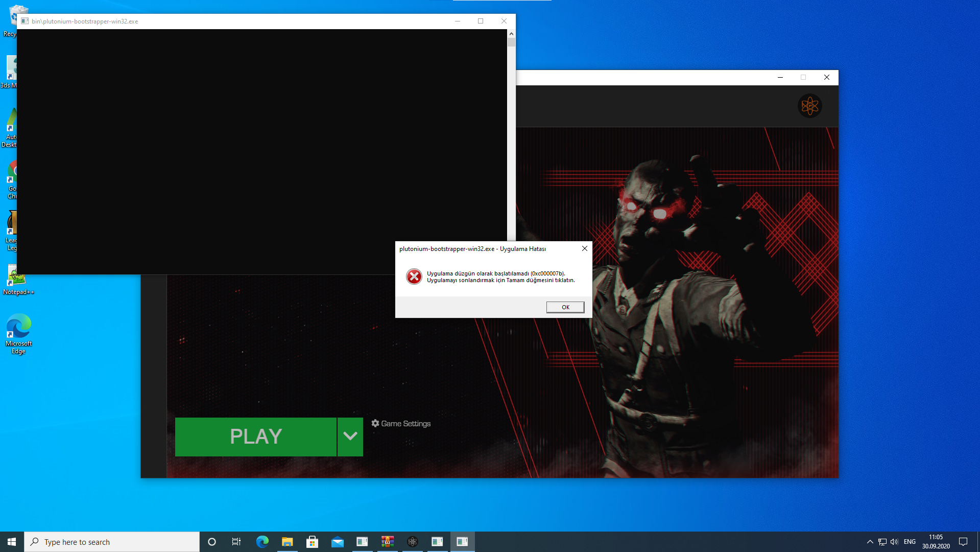Open the notification Action Center

coord(963,542)
